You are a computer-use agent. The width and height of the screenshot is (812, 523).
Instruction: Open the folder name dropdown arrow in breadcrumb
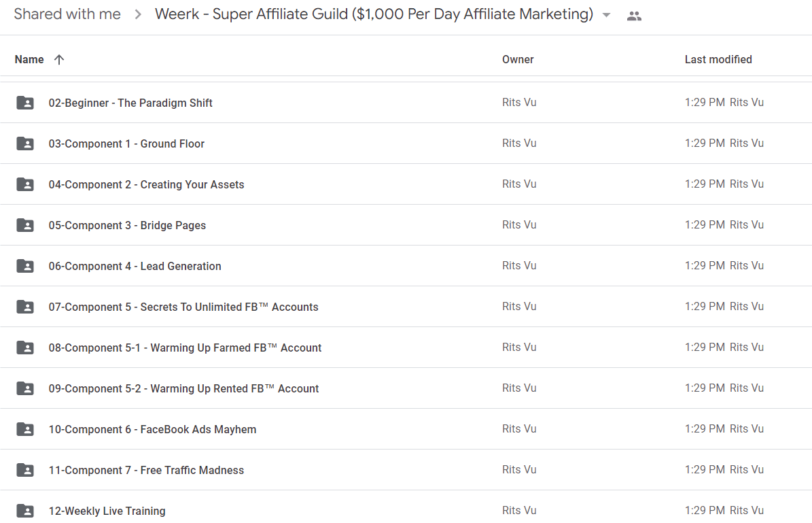(606, 16)
